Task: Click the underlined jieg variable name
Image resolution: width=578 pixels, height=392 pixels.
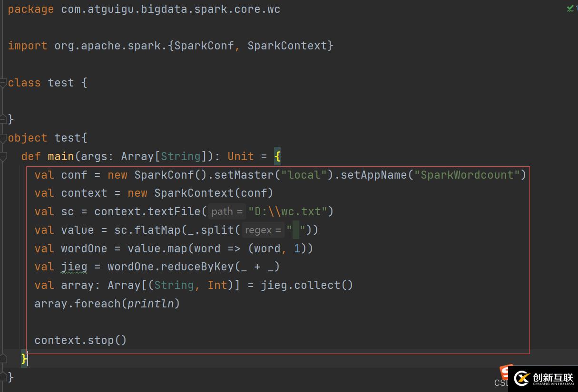Action: pyautogui.click(x=74, y=267)
